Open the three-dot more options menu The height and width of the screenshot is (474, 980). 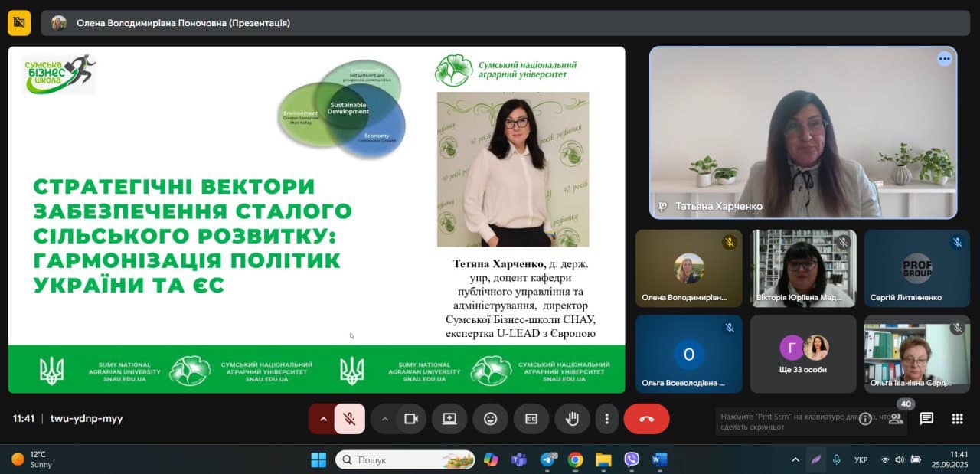606,419
